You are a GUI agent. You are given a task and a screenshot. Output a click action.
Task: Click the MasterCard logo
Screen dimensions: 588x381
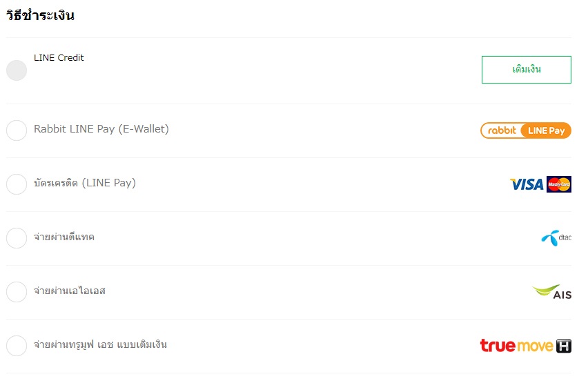point(559,184)
